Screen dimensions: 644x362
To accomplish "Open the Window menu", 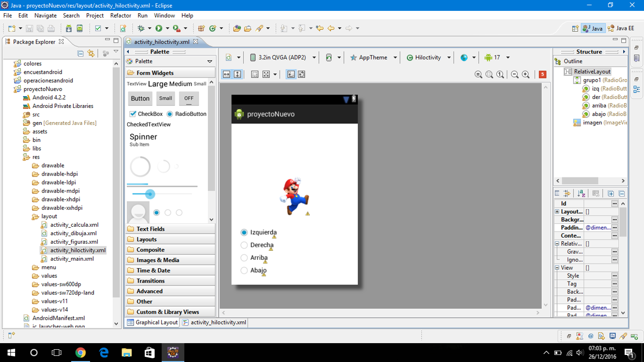I will (x=164, y=16).
